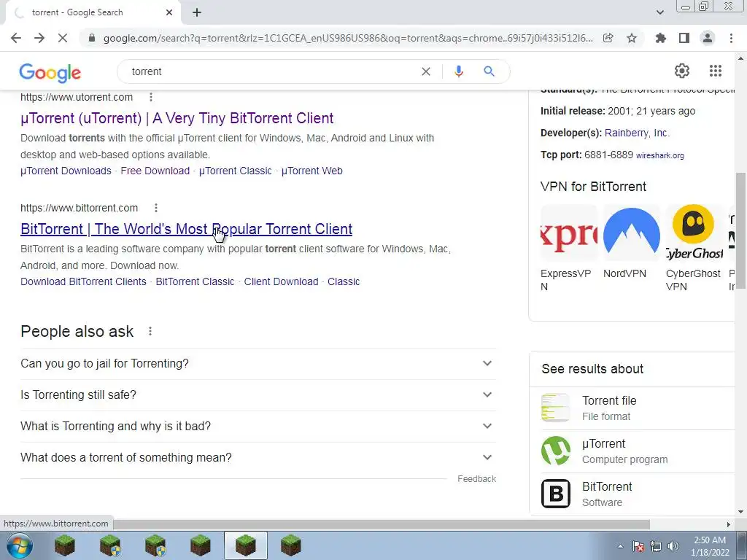
Task: Click the horizontal scrollbar right arrow
Action: tap(729, 524)
